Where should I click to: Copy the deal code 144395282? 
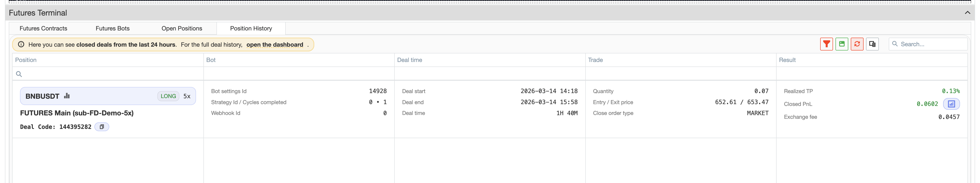coord(102,127)
